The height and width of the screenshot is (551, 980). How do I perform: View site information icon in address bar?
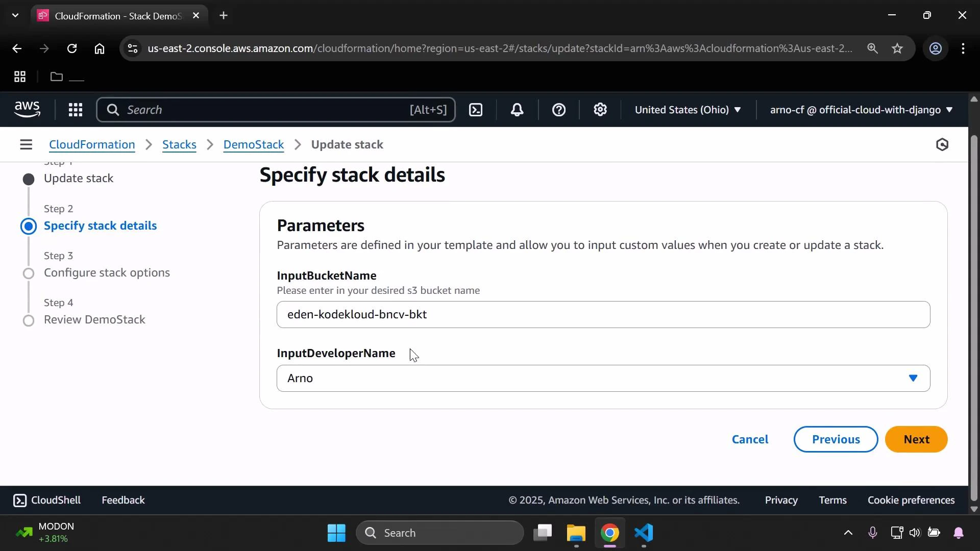tap(133, 48)
